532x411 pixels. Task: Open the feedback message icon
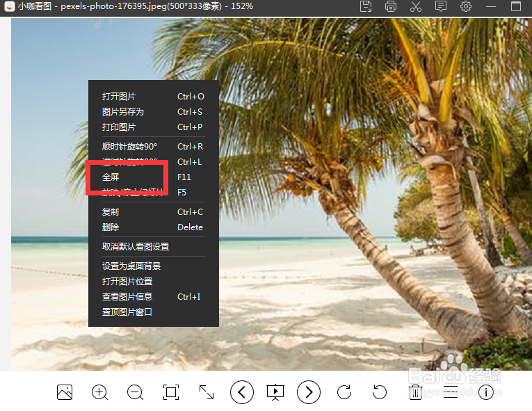(x=441, y=6)
